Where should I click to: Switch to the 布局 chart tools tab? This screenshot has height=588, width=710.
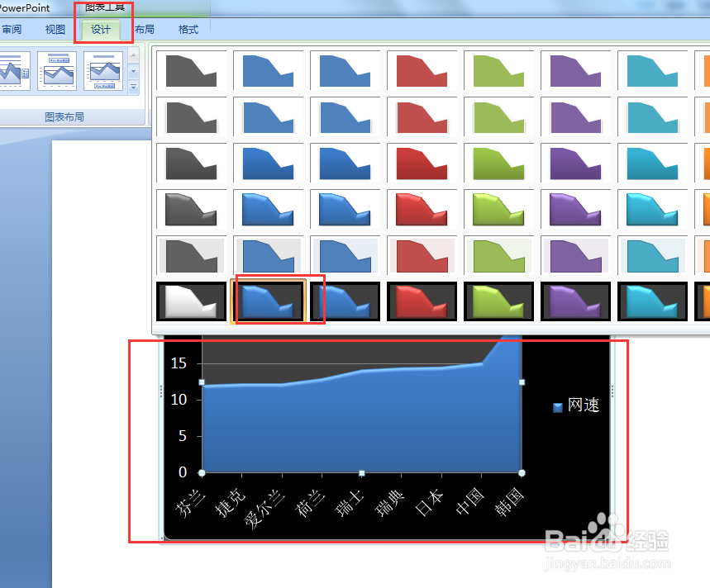pyautogui.click(x=145, y=30)
